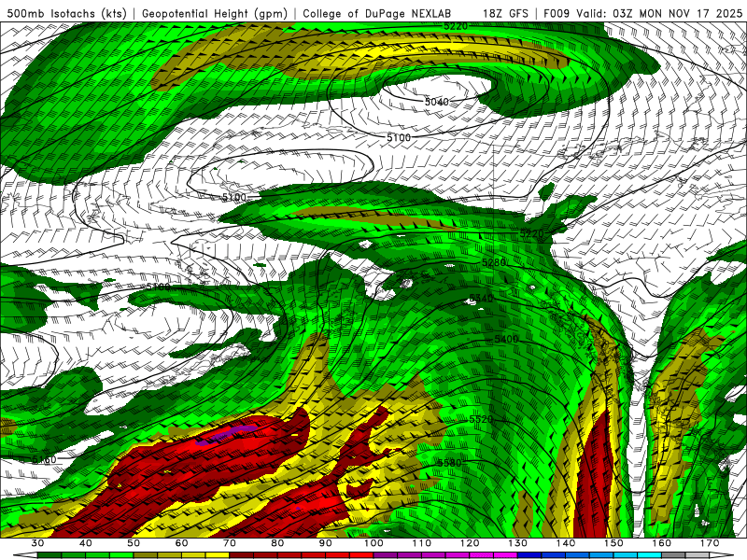Select the colorbar label 80
This screenshot has width=747, height=560.
277,543
